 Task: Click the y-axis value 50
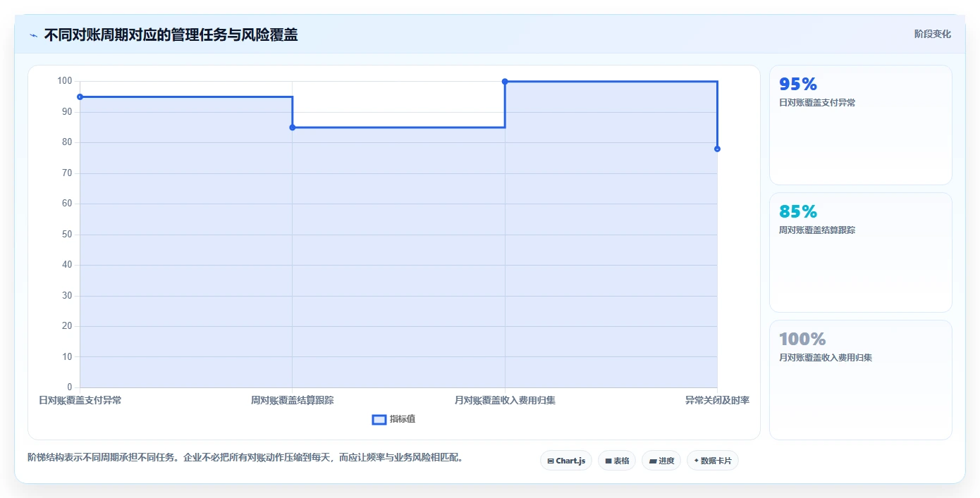click(x=67, y=235)
